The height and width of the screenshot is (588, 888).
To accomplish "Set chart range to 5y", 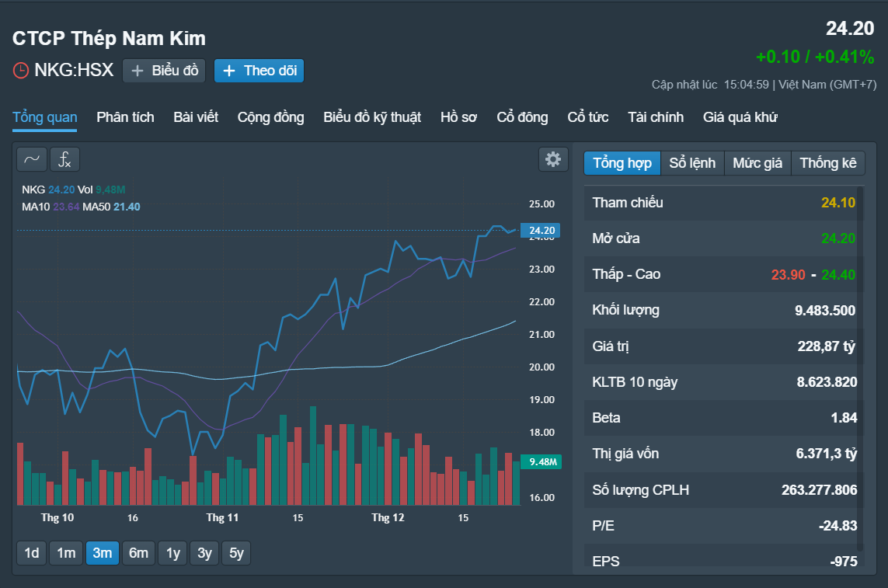I will tap(236, 553).
